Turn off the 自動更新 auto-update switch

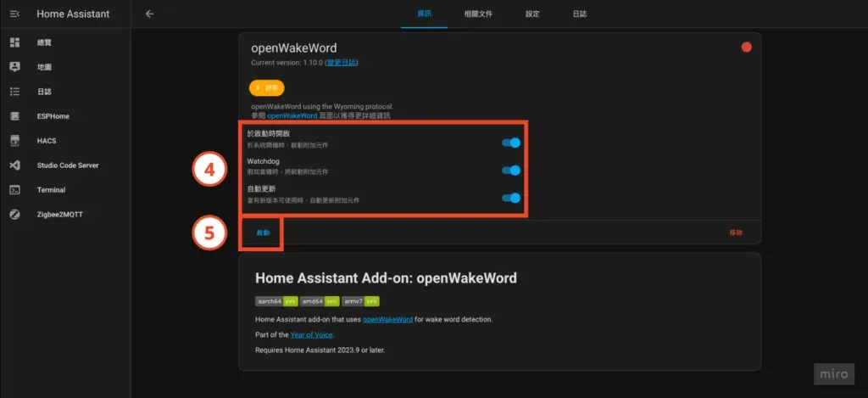click(510, 198)
